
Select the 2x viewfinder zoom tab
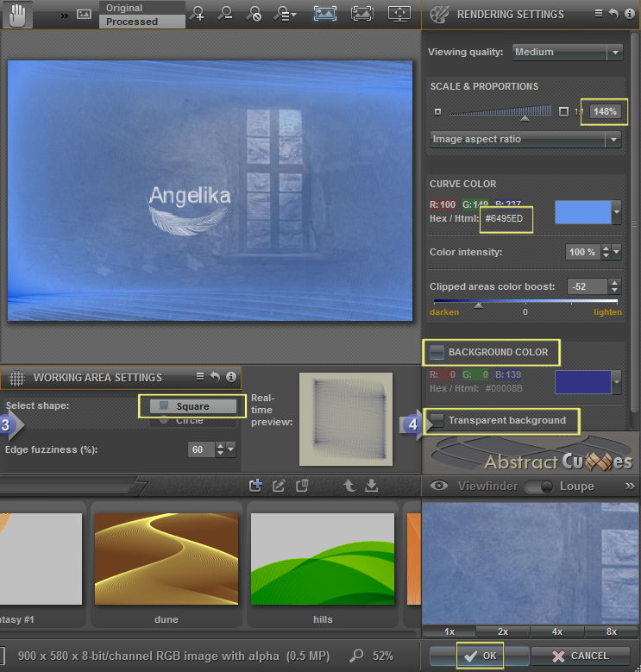click(503, 631)
